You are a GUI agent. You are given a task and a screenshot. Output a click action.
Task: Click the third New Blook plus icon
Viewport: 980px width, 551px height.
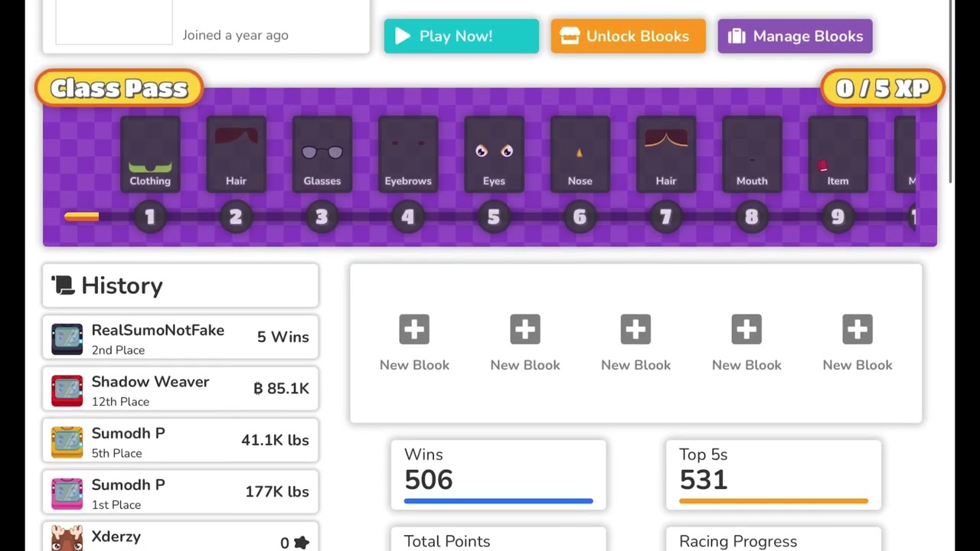(635, 330)
